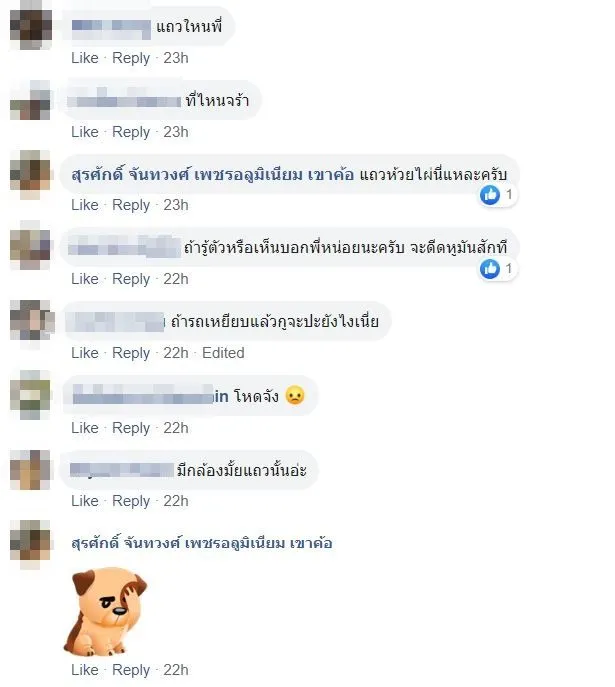Viewport: 615px width, 687px height.
Task: Click the face-palm dog sticker
Action: pos(106,611)
